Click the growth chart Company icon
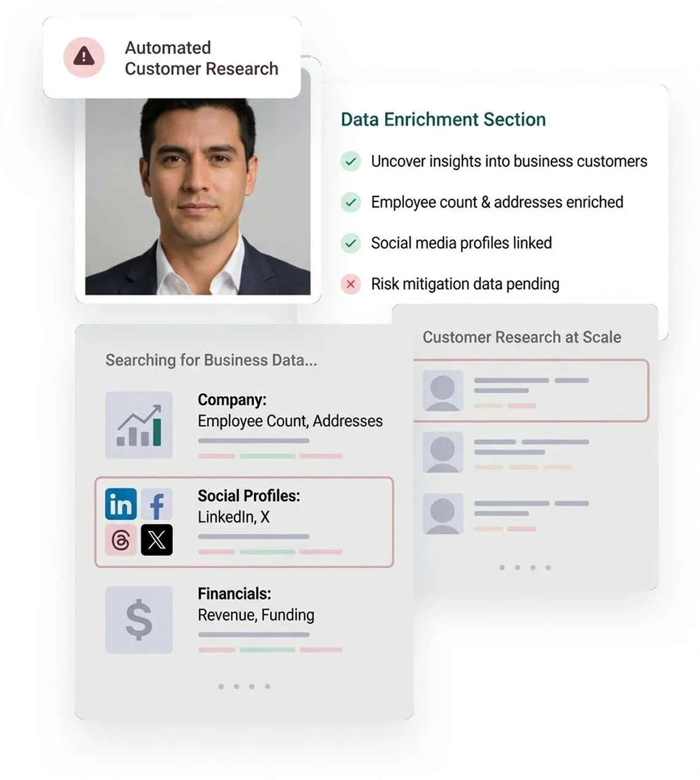 pos(139,425)
